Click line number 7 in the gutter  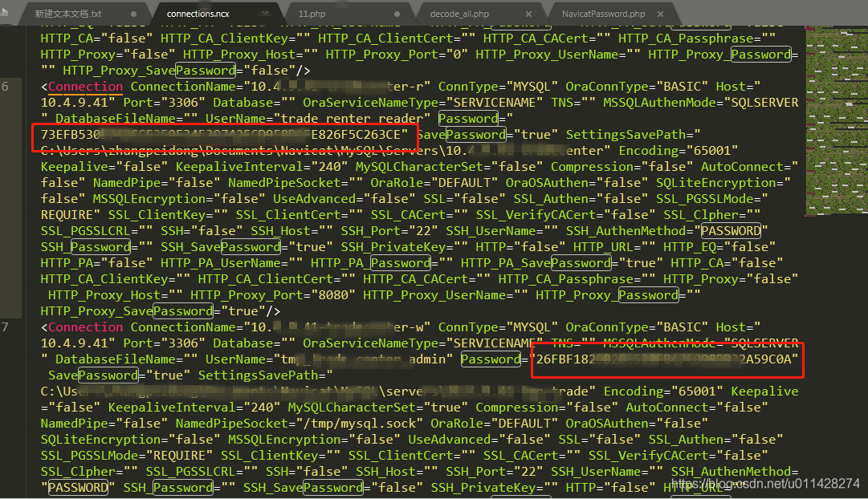(5, 327)
